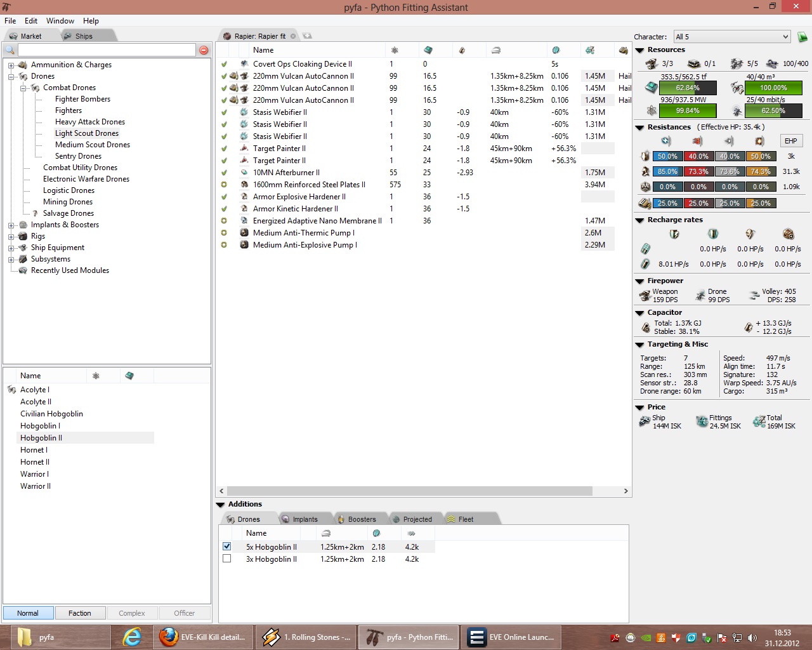Collapse the Resources section
The height and width of the screenshot is (650, 812).
click(639, 50)
